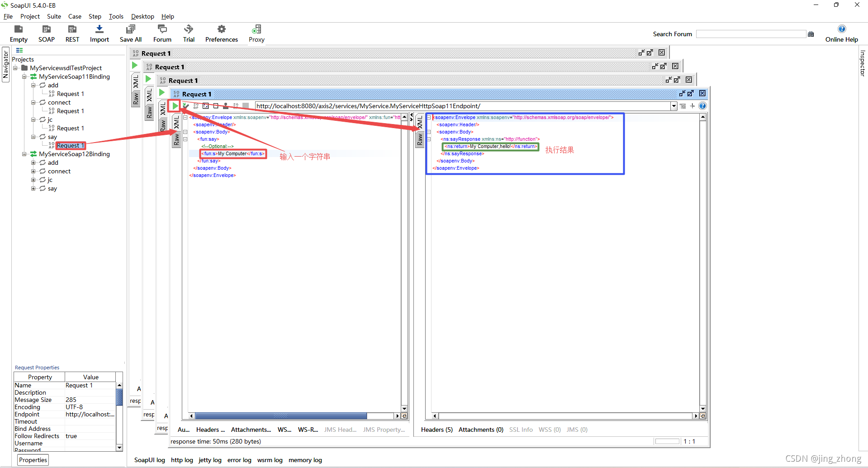Click the create empty request icon
868x468 pixels.
(216, 106)
